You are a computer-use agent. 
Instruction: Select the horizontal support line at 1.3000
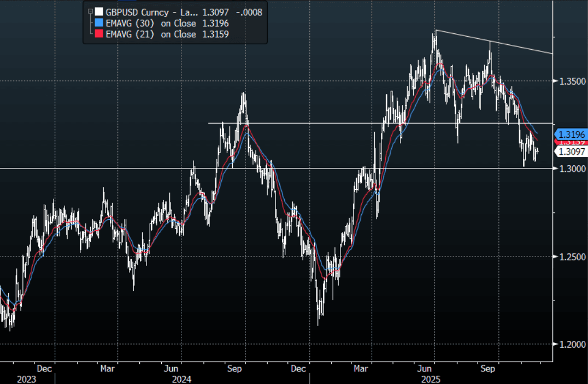pyautogui.click(x=273, y=168)
